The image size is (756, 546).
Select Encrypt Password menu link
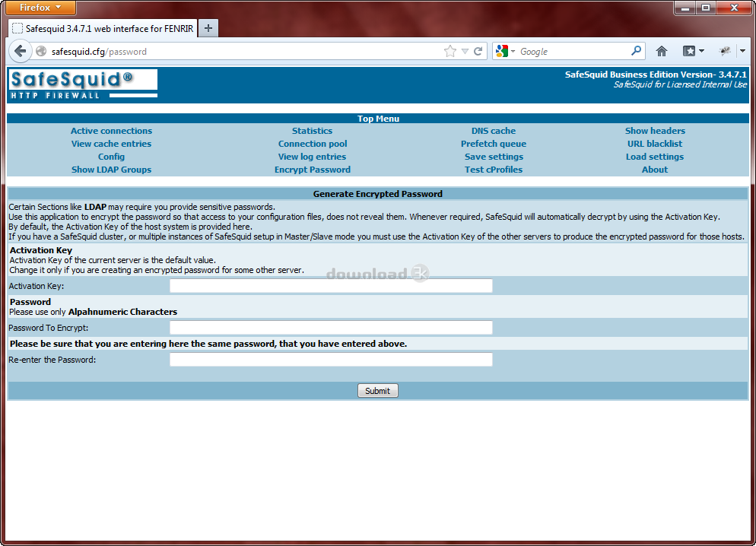tap(313, 170)
